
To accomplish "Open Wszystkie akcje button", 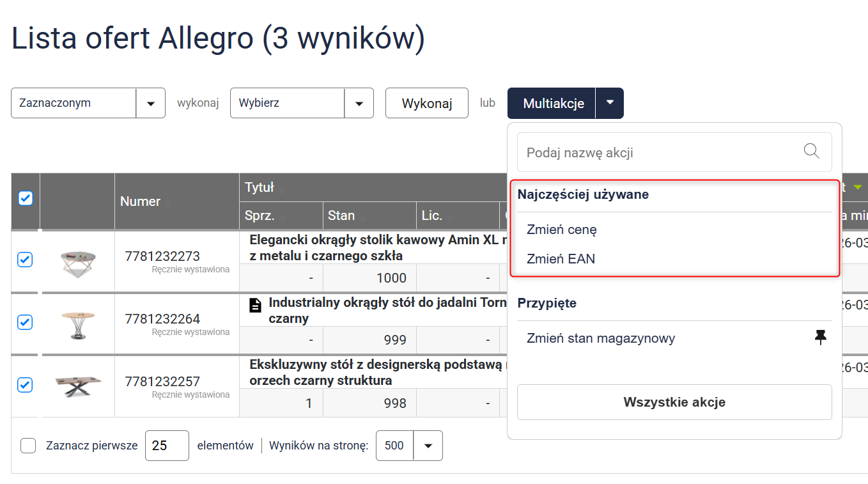I will point(674,402).
